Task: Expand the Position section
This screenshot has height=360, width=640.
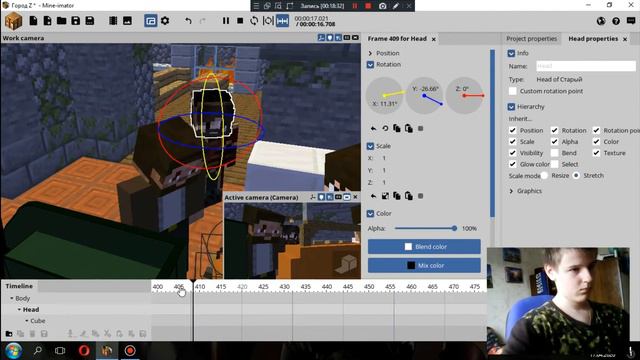Action: pos(370,53)
